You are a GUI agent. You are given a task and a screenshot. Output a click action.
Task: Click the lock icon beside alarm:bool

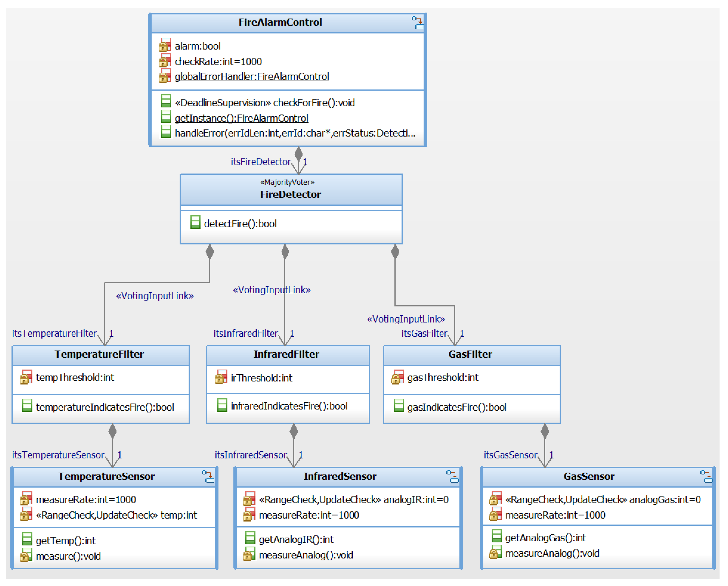[165, 45]
